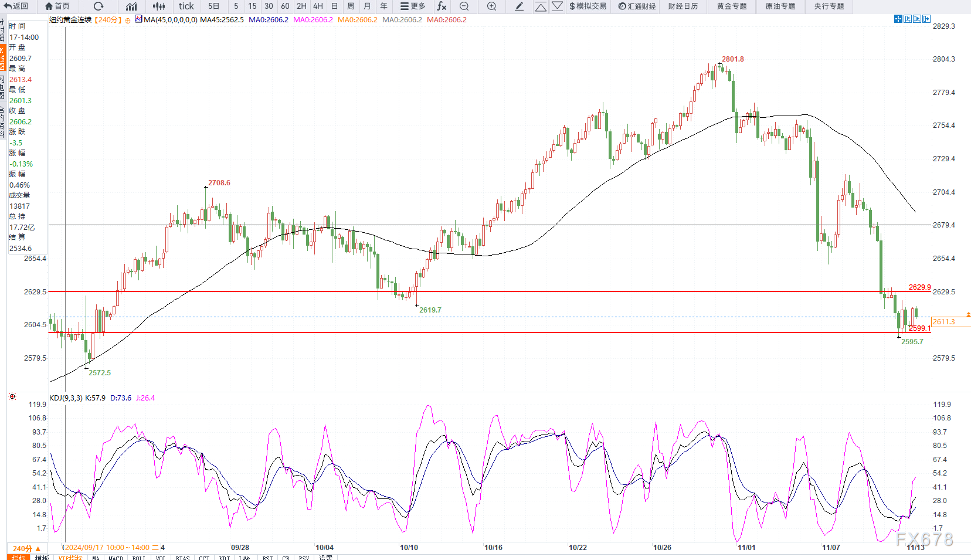This screenshot has width=971, height=560.
Task: Zoom out the chart with the minus magnifier
Action: point(464,6)
